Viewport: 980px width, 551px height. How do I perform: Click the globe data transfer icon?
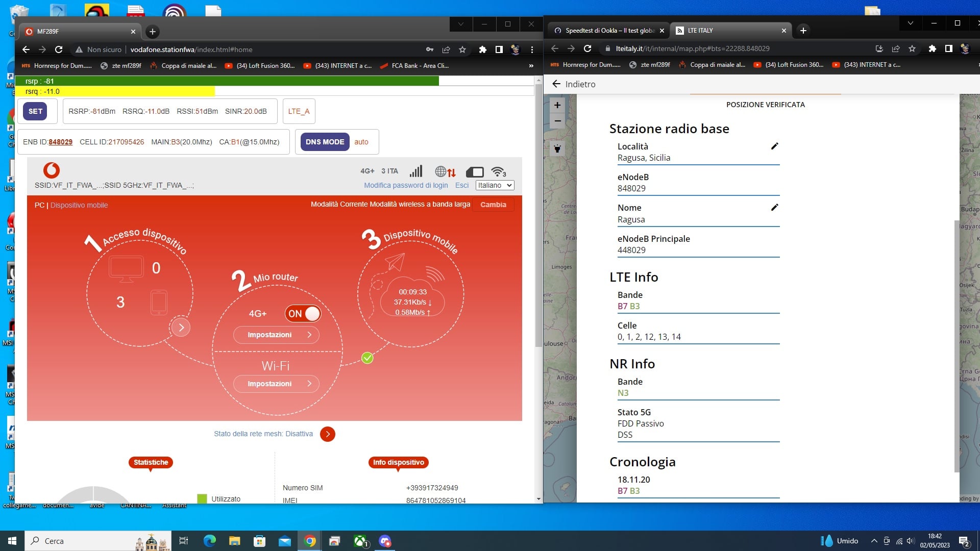pos(445,171)
